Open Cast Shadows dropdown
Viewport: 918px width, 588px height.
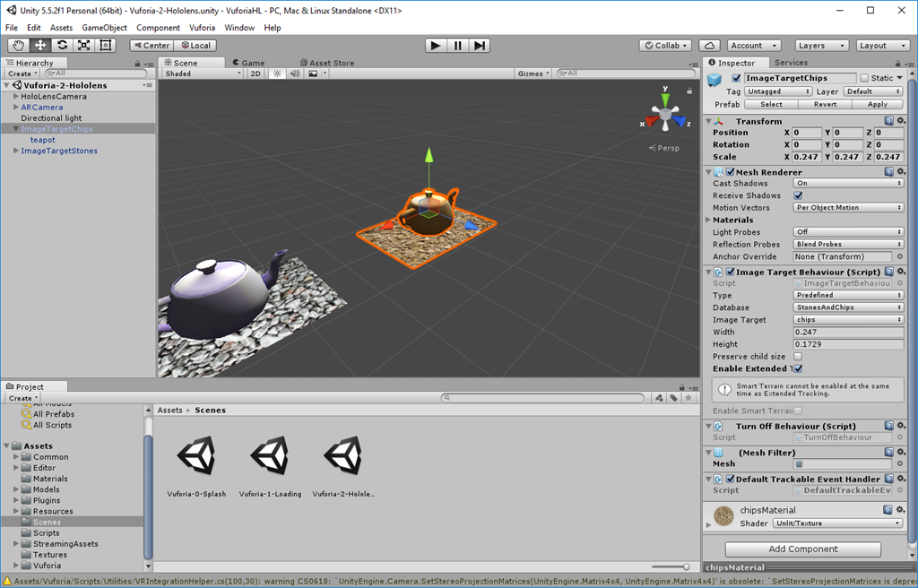tap(848, 184)
